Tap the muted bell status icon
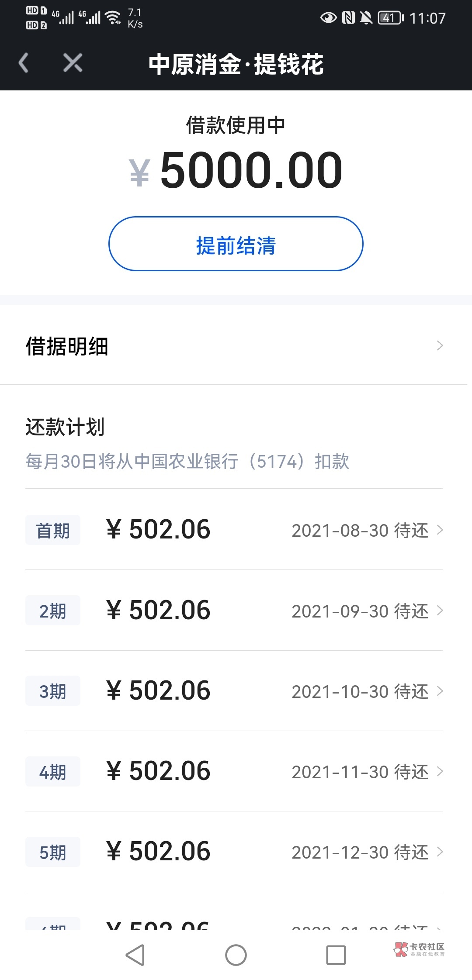Viewport: 472px width, 980px height. point(366,18)
